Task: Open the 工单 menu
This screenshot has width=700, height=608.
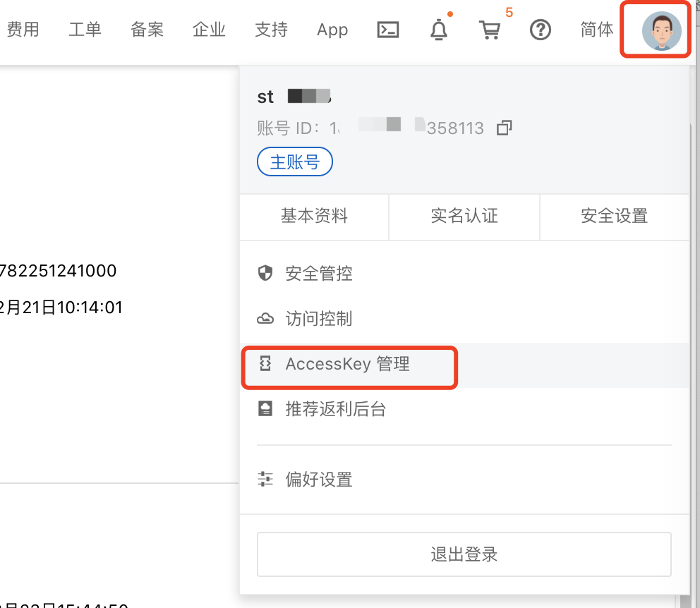Action: [85, 30]
